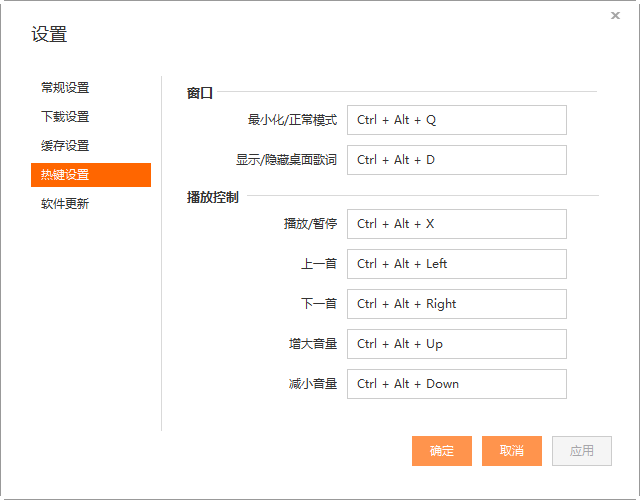Open the 缓存设置 cache settings tab
This screenshot has width=640, height=500.
pyautogui.click(x=66, y=146)
